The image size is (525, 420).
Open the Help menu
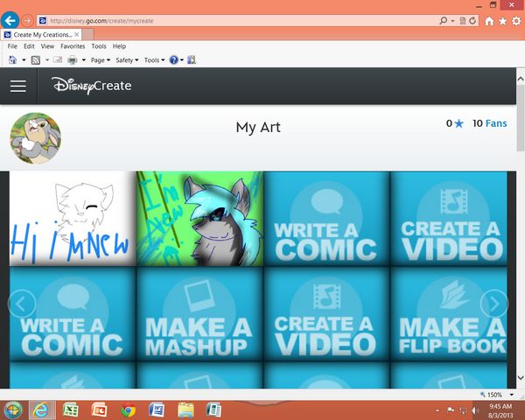coord(119,46)
